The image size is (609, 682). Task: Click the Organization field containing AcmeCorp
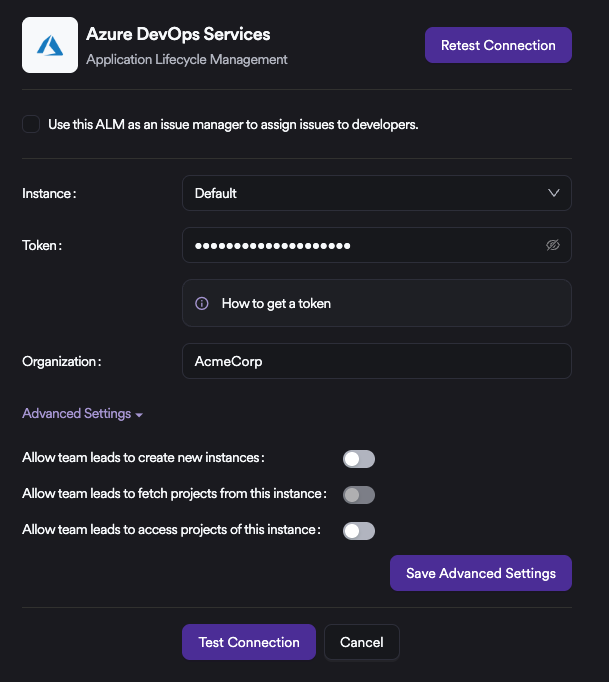(377, 361)
